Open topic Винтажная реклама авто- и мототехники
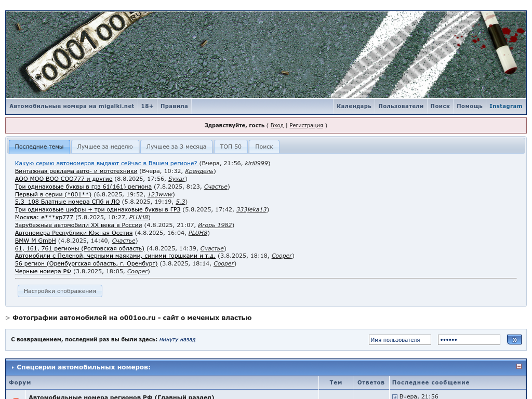The width and height of the screenshot is (532, 399). point(76,171)
